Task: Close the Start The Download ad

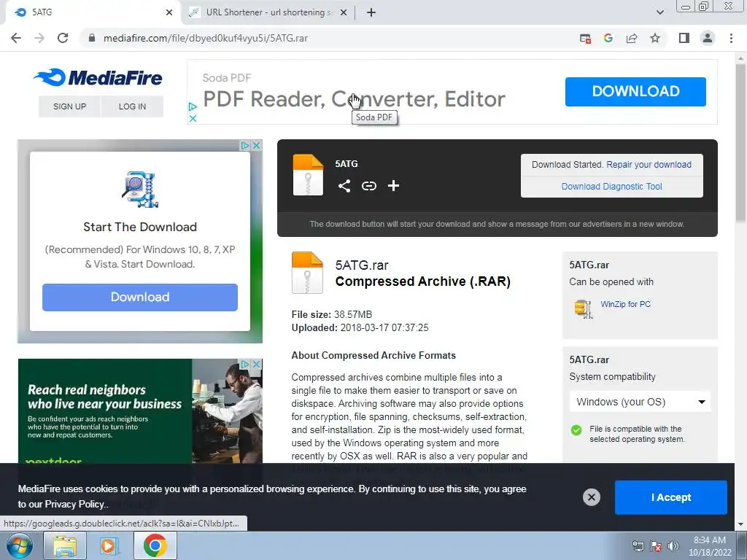Action: point(256,145)
